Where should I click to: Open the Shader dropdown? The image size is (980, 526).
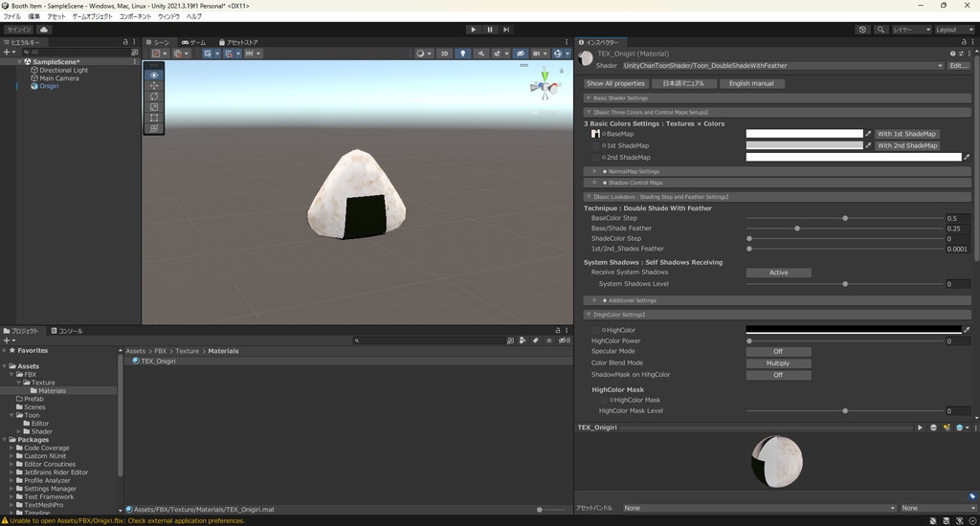[x=783, y=66]
